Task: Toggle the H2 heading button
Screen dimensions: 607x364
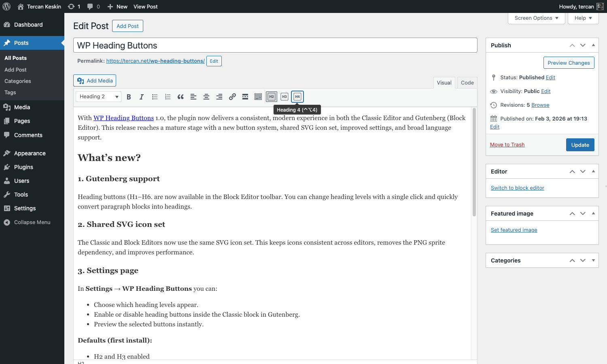Action: (272, 97)
